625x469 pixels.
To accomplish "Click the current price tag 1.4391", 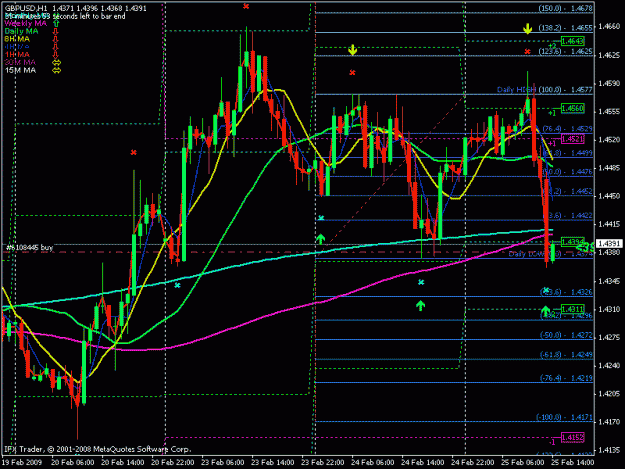I will click(610, 243).
